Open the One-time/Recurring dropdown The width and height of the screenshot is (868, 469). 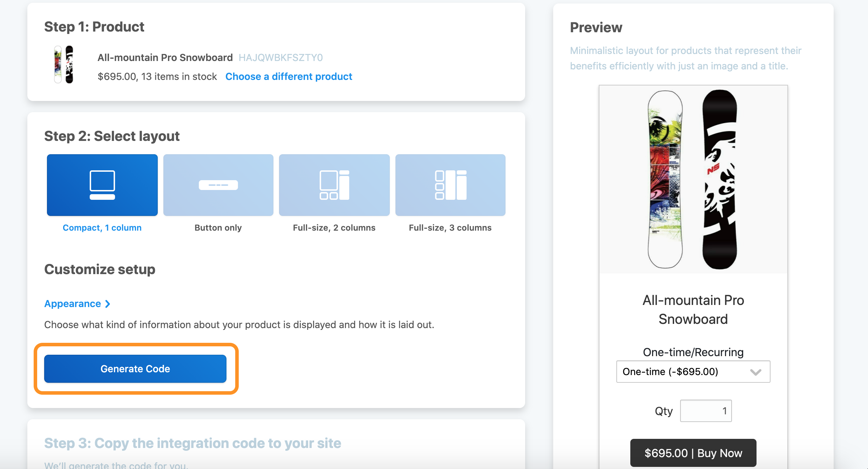pos(693,372)
